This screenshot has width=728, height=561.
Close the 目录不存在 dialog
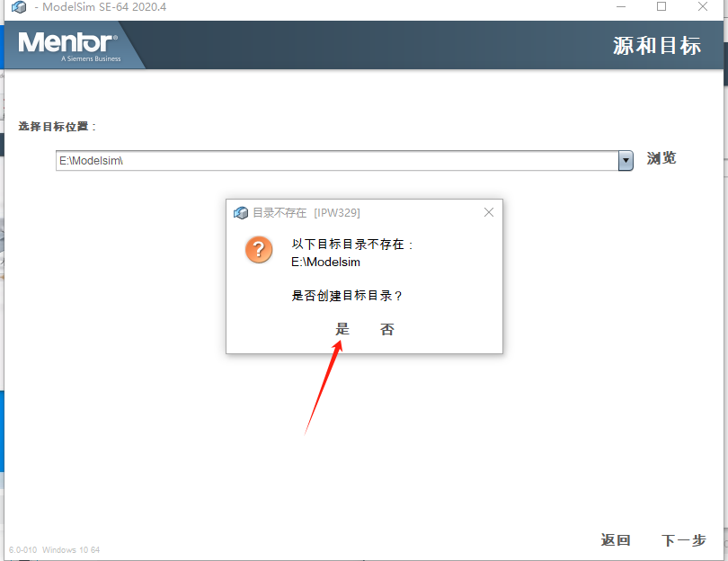[x=489, y=212]
